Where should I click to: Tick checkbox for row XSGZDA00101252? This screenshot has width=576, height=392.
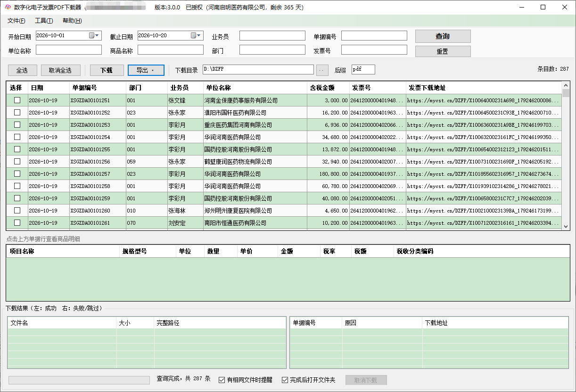point(17,113)
